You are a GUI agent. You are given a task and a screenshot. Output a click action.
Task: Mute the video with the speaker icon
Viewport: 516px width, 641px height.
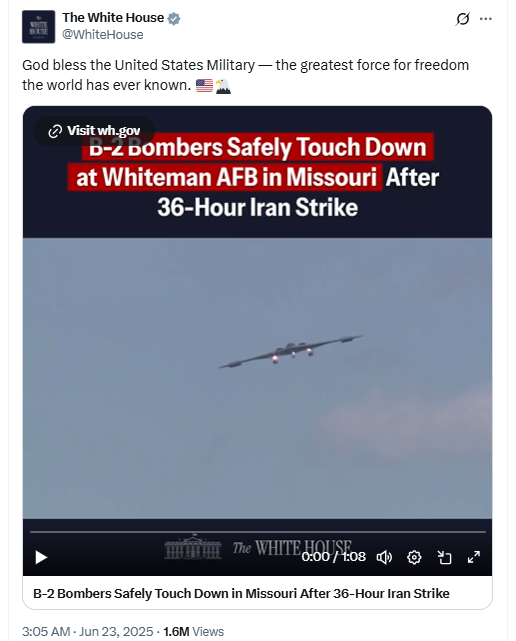tap(384, 557)
